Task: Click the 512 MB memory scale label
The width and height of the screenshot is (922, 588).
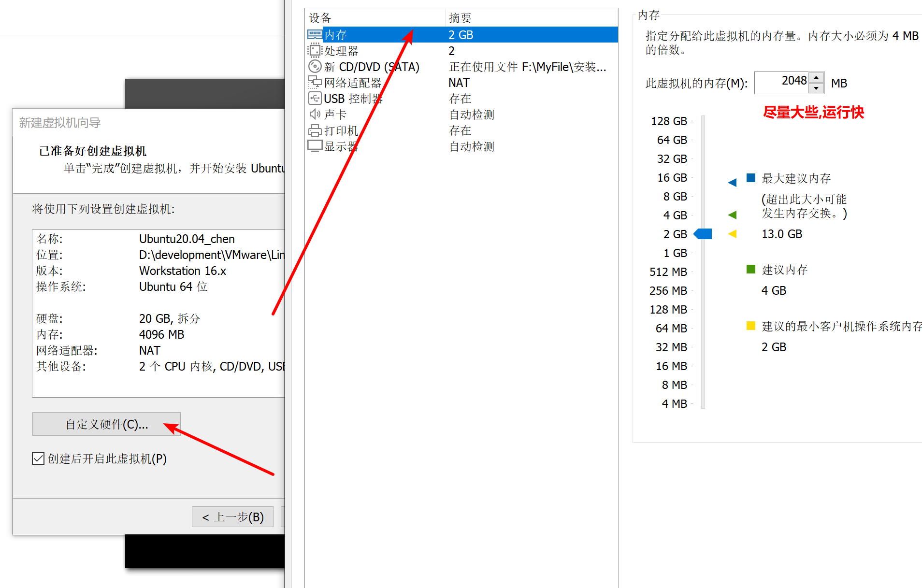Action: click(x=668, y=272)
